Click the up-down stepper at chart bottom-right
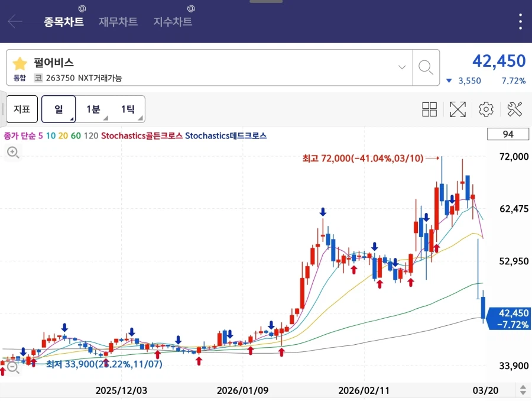 523,390
